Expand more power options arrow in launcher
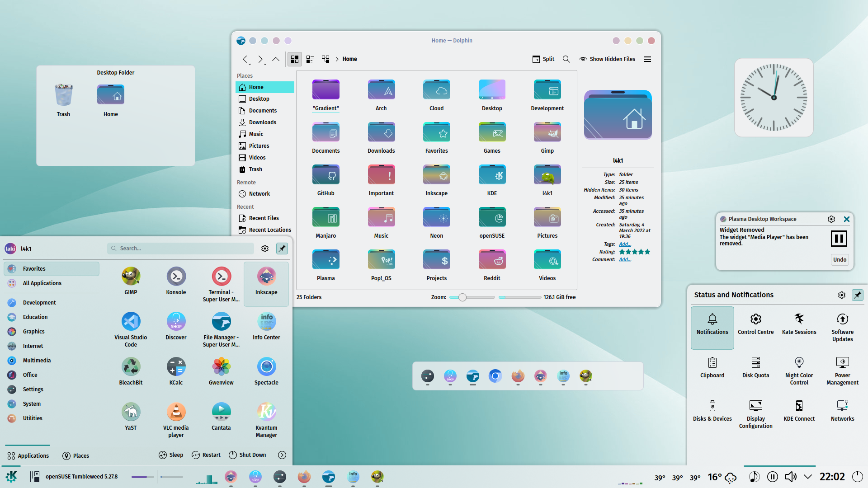Viewport: 868px width, 488px height. click(x=282, y=455)
